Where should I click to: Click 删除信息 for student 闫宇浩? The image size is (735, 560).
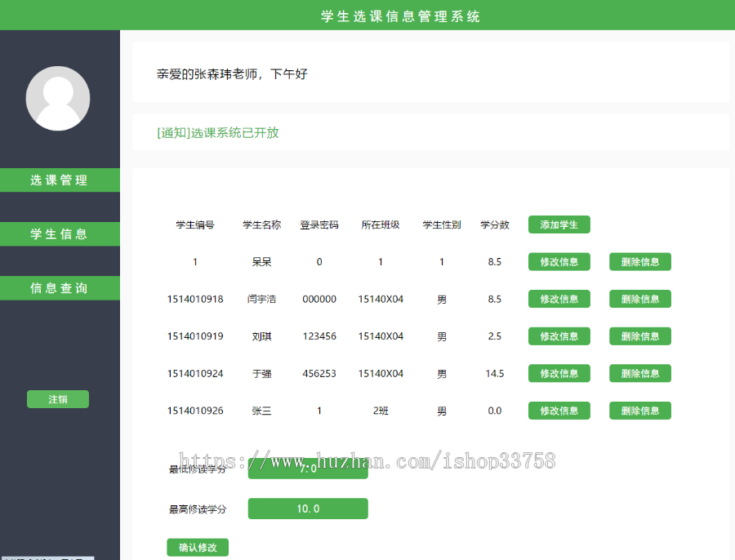[x=639, y=299]
